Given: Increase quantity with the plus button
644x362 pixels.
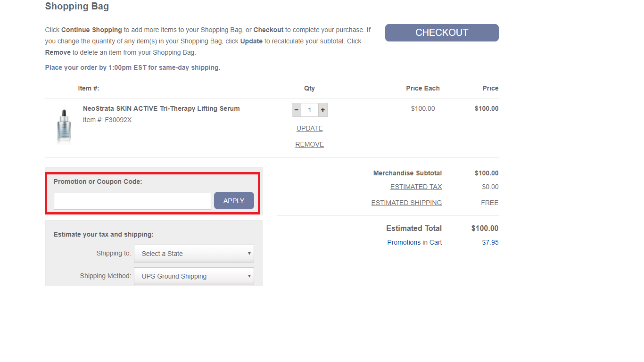Looking at the screenshot, I should (323, 110).
